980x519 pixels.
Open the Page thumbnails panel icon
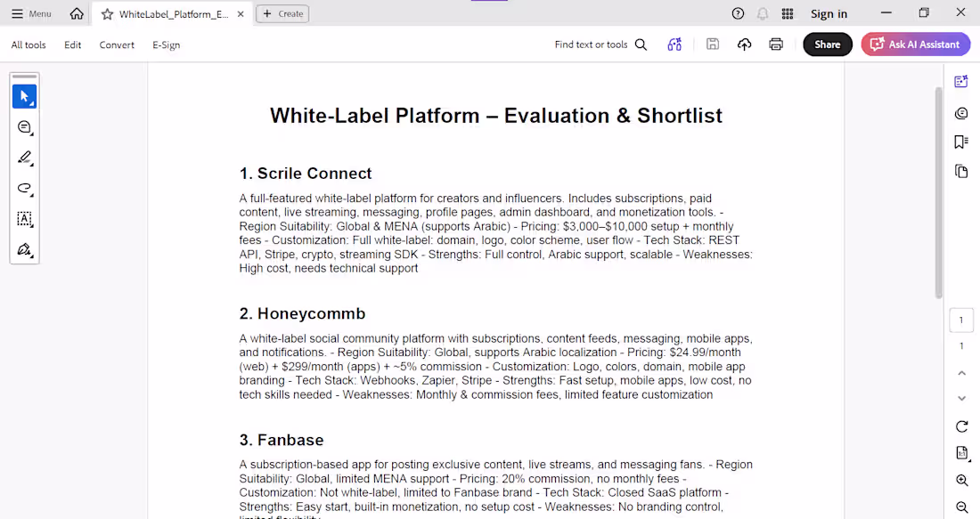click(961, 171)
